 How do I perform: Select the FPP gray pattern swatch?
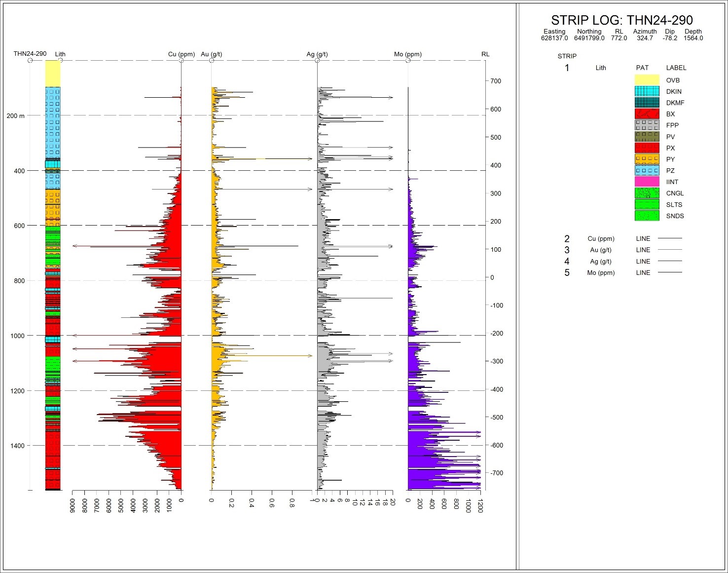click(x=646, y=125)
